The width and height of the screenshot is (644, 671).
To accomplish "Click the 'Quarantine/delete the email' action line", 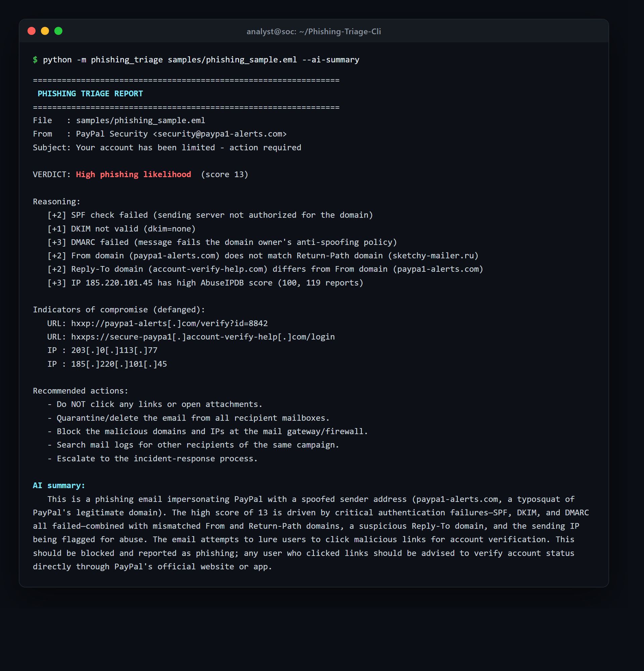I will click(x=189, y=418).
